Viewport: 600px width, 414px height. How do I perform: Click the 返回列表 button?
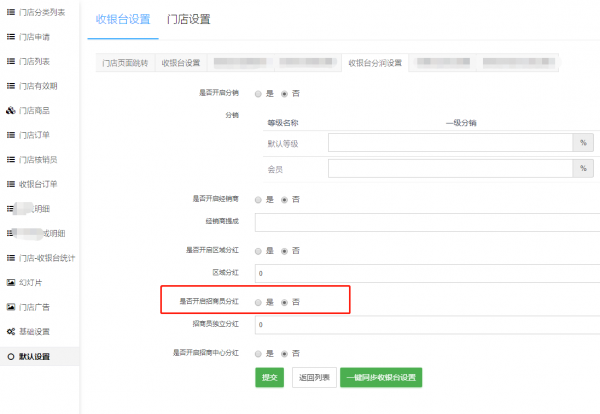coord(314,378)
